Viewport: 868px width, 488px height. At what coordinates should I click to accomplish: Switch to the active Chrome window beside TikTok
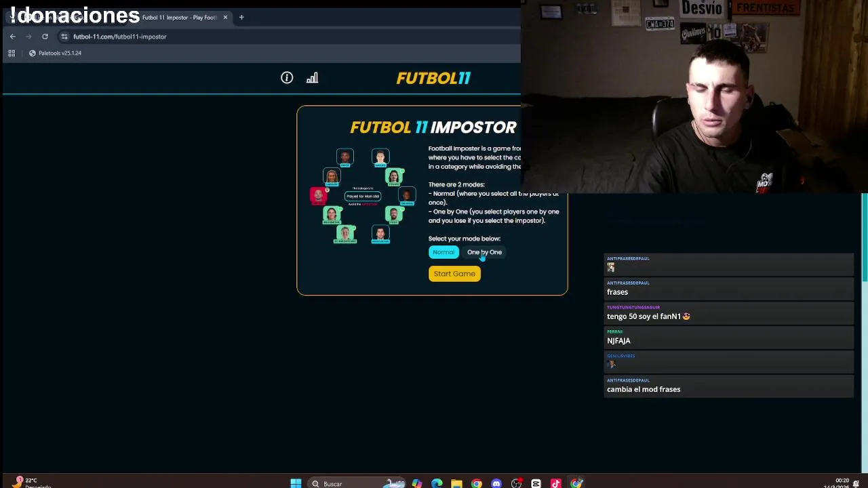point(576,483)
